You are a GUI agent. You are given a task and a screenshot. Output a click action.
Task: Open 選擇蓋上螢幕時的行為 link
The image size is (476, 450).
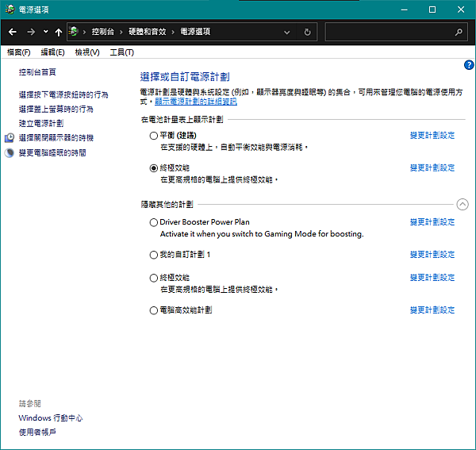coord(56,109)
